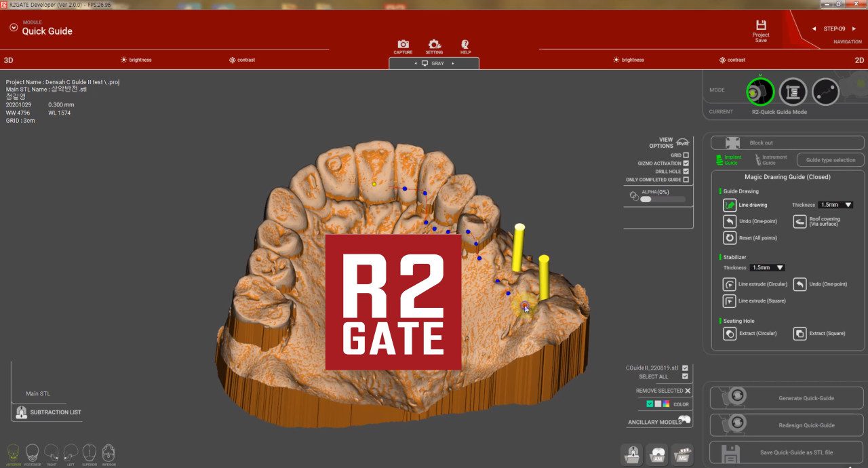
Task: Click the Generate Quick-Guide button
Action: (787, 398)
